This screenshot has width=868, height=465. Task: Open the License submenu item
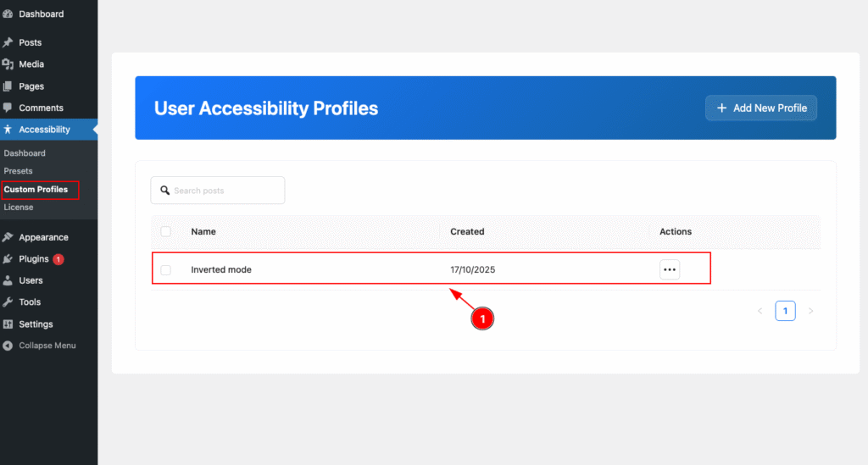[19, 208]
